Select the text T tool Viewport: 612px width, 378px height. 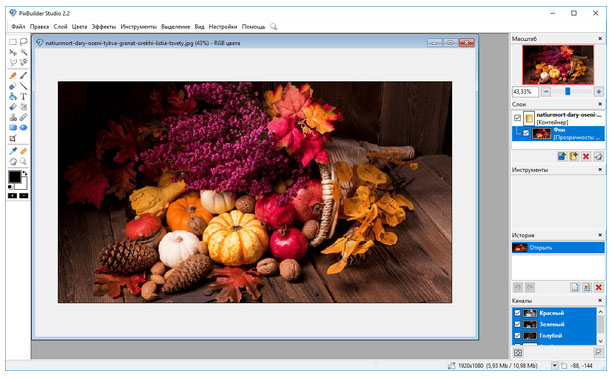(23, 96)
